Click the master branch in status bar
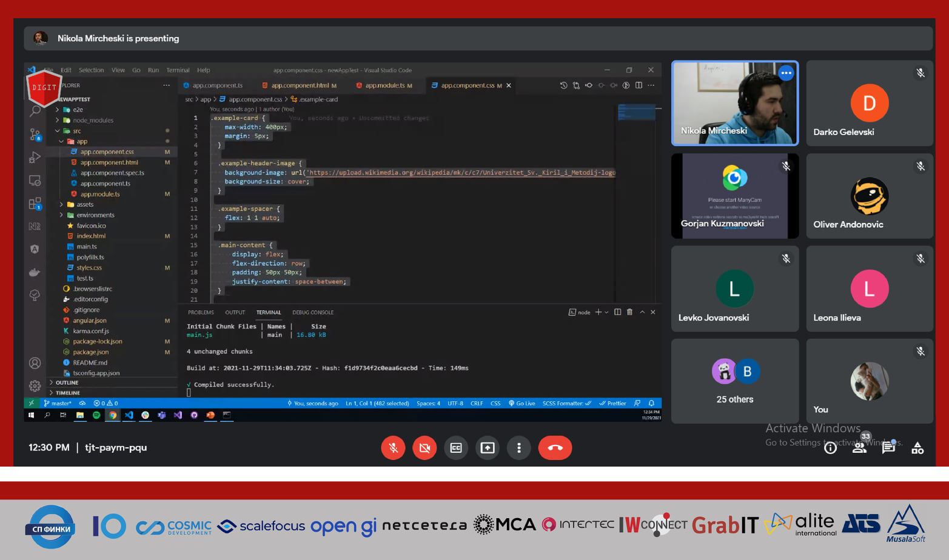949x560 pixels. coord(58,403)
